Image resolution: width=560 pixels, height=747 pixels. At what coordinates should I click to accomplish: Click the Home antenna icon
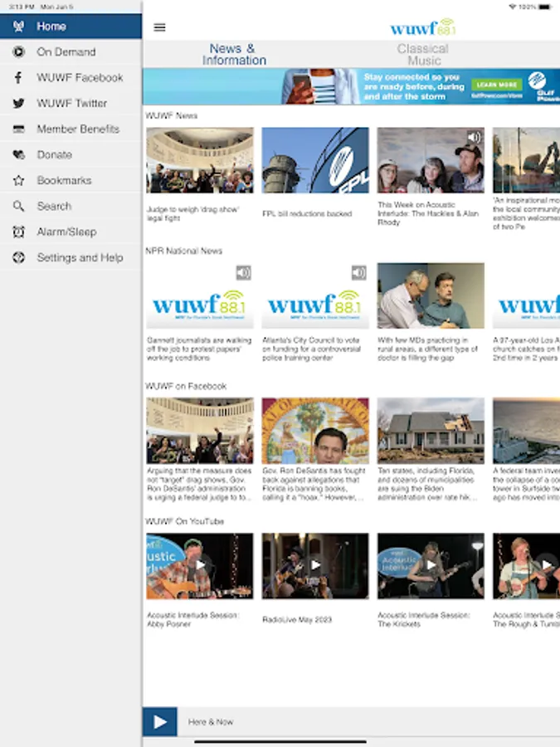(18, 27)
